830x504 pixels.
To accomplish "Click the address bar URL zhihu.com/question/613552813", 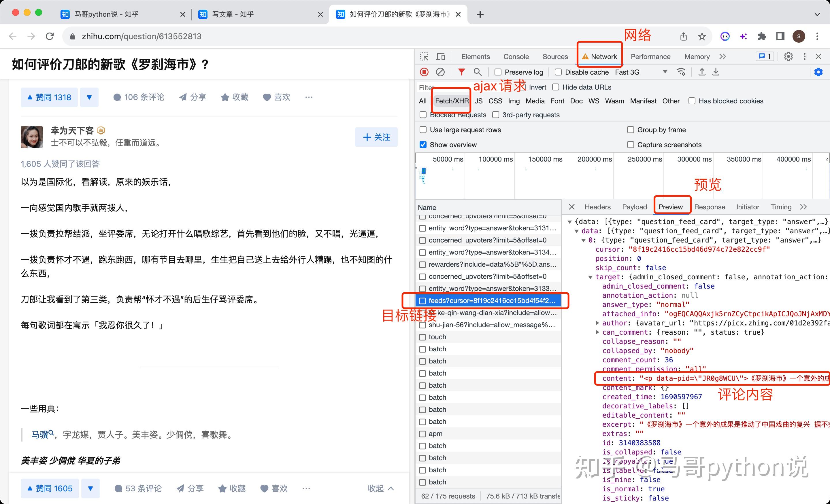I will click(142, 36).
